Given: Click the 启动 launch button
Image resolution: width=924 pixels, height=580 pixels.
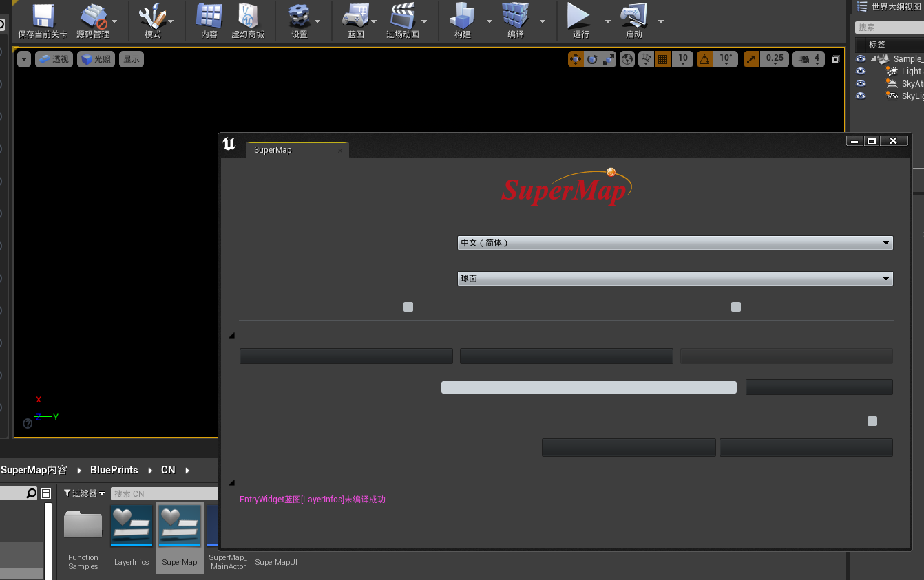Looking at the screenshot, I should (x=634, y=21).
